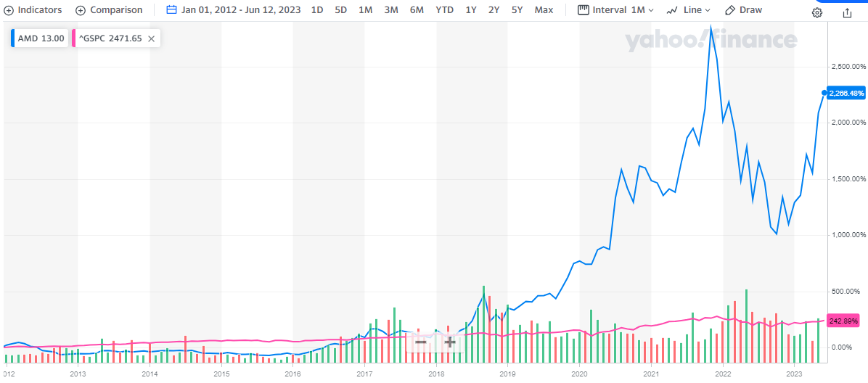
Task: Open the date range calendar picker
Action: tap(171, 10)
